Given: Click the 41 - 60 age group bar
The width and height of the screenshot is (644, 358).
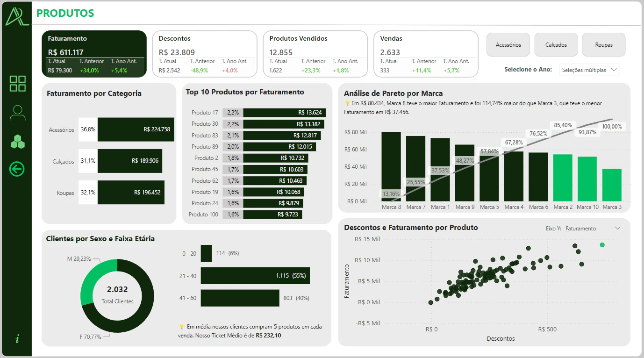Looking at the screenshot, I should pyautogui.click(x=240, y=298).
